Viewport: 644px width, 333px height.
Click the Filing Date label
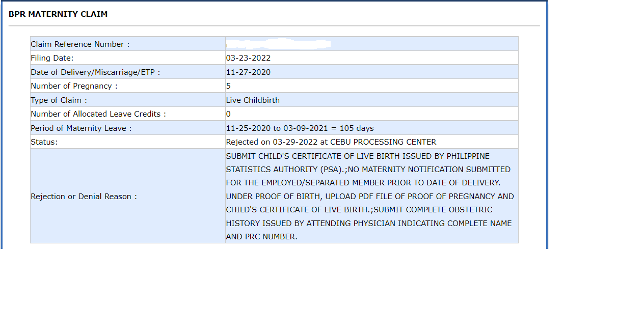pyautogui.click(x=52, y=58)
